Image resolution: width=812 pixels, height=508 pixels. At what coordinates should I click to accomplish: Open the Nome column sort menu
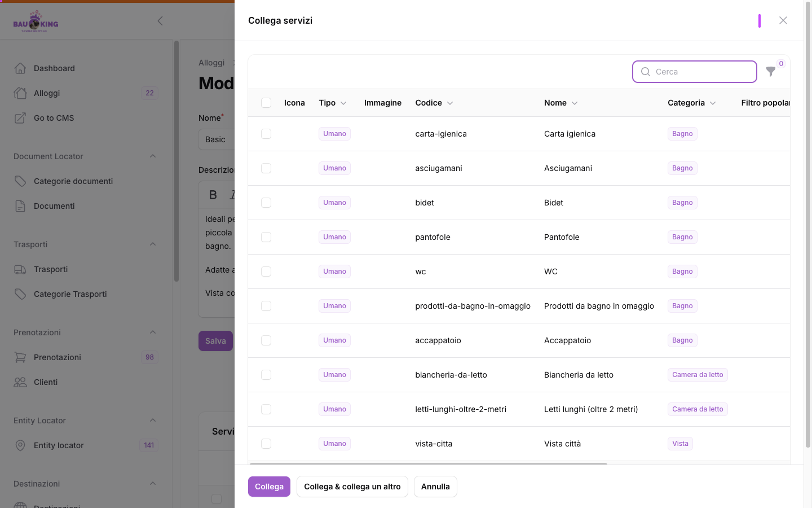click(x=575, y=103)
